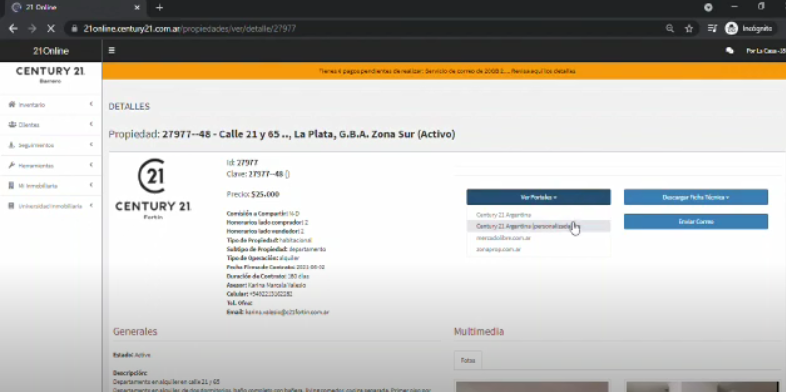Click the karina email address link

point(287,312)
